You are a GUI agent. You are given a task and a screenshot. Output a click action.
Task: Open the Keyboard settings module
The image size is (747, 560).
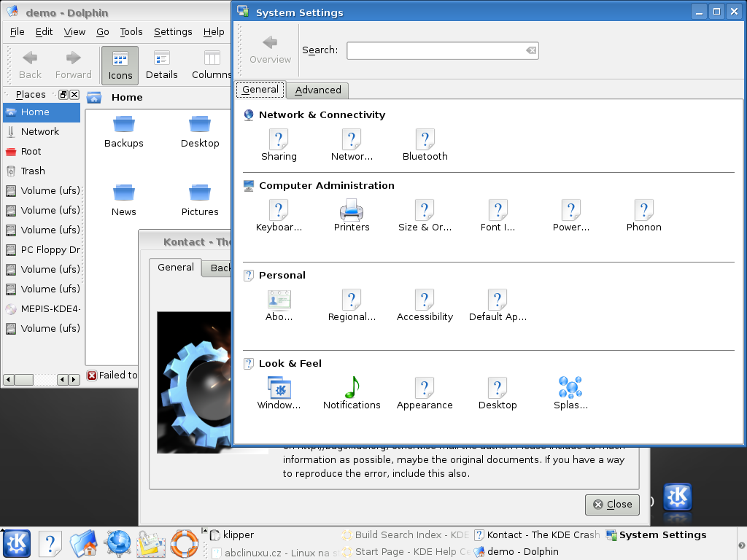point(279,216)
